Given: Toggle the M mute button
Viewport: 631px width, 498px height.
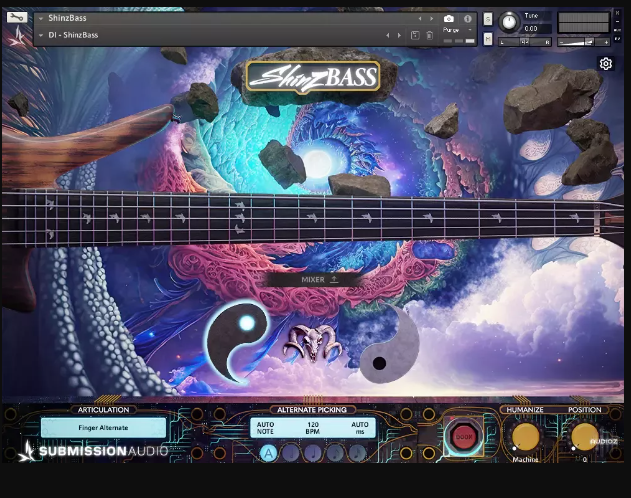Looking at the screenshot, I should [x=488, y=39].
